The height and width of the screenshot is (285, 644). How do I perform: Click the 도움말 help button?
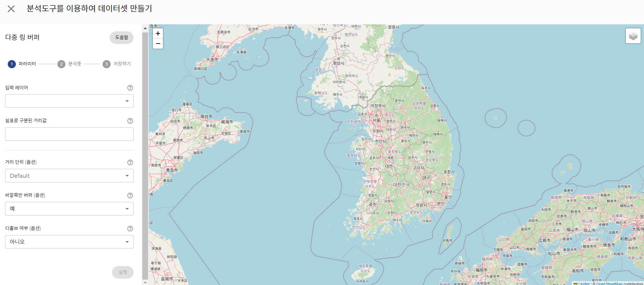click(x=121, y=37)
